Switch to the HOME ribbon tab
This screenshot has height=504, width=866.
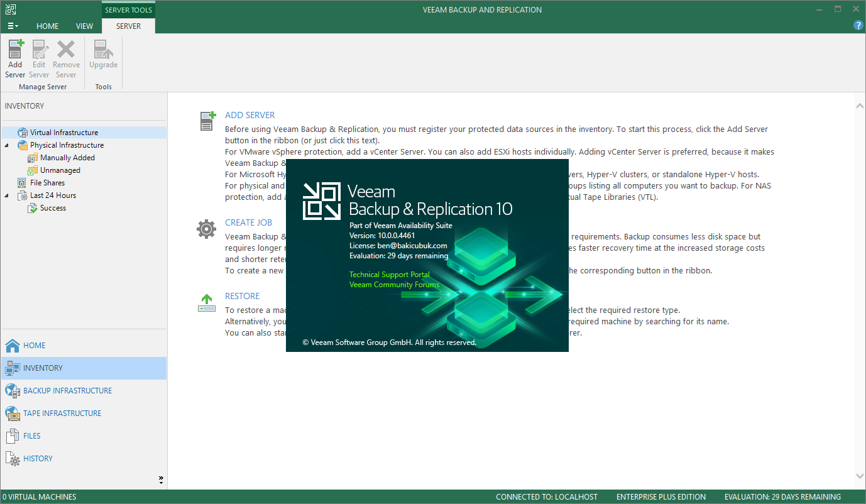click(x=47, y=26)
